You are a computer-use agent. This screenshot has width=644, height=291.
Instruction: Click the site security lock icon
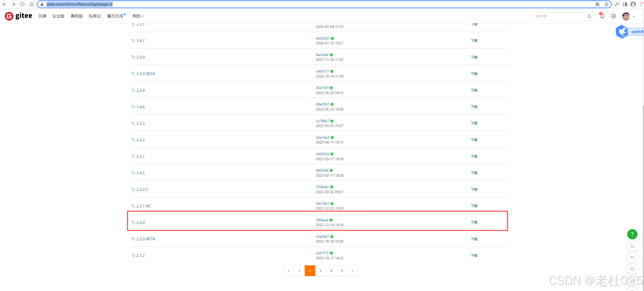click(x=42, y=4)
